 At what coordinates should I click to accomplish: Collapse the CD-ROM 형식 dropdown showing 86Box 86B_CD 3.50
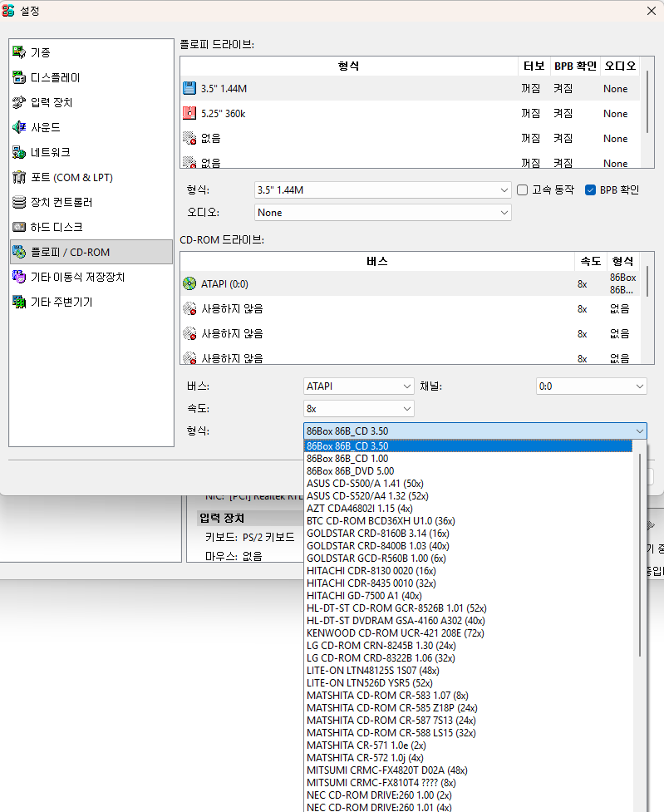(475, 431)
